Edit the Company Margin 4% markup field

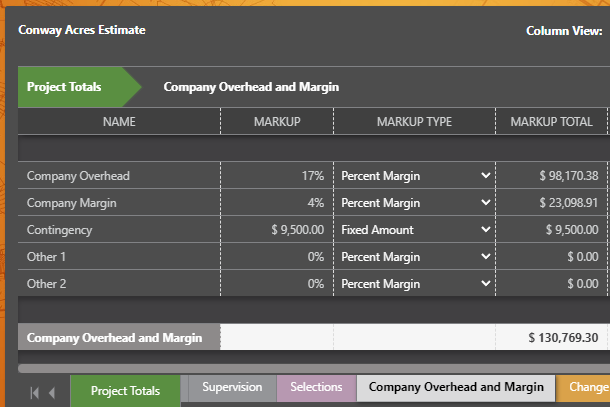click(277, 203)
